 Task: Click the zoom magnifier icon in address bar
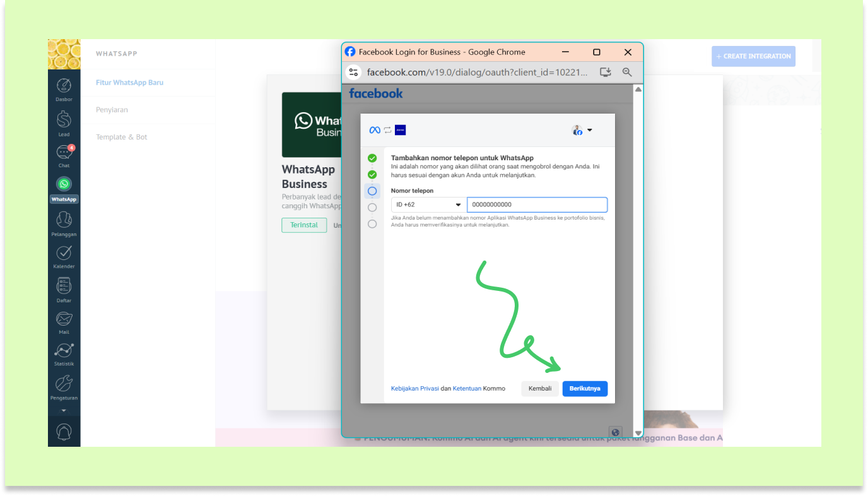[627, 73]
